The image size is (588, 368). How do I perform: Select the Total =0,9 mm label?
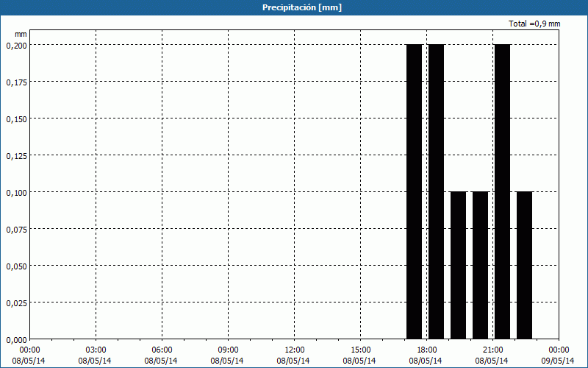pos(534,24)
